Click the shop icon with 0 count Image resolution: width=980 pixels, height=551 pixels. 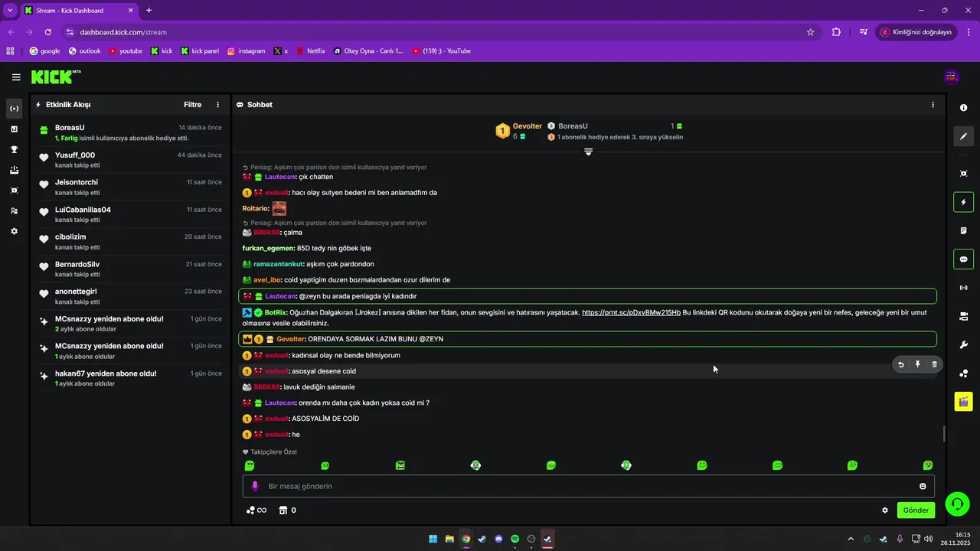(x=288, y=510)
